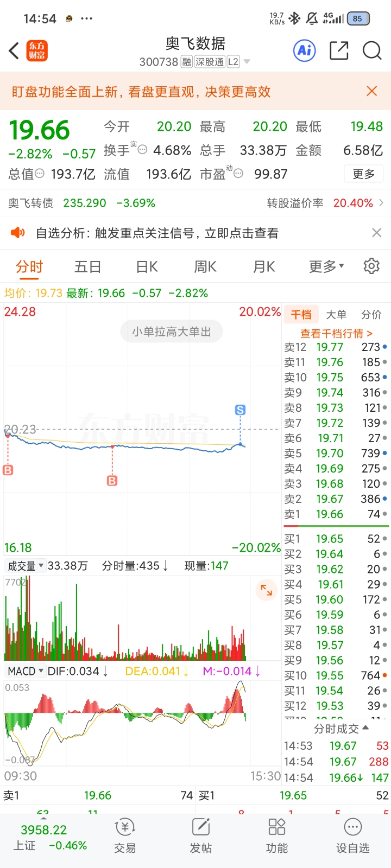Select the 买5 19.60 row

point(336,599)
